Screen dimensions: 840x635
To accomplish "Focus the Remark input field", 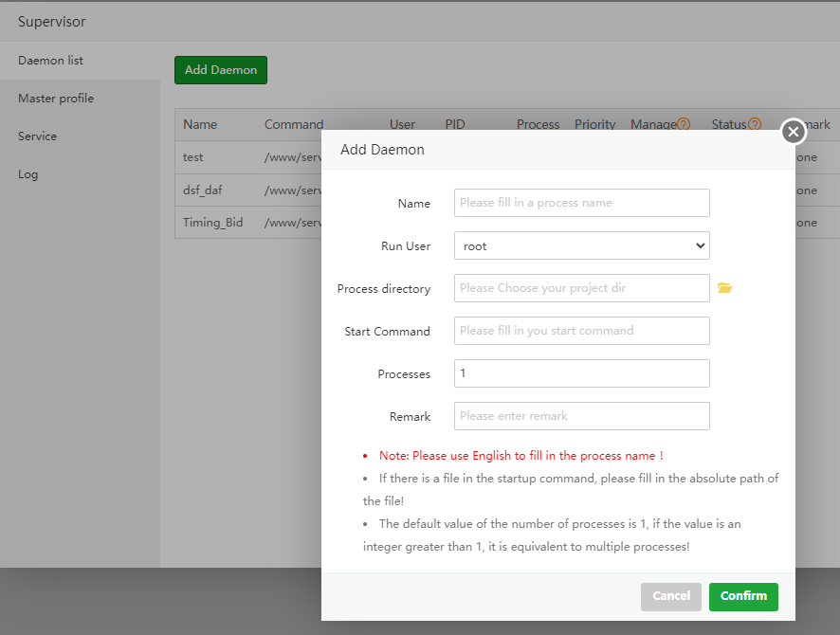I will click(581, 416).
